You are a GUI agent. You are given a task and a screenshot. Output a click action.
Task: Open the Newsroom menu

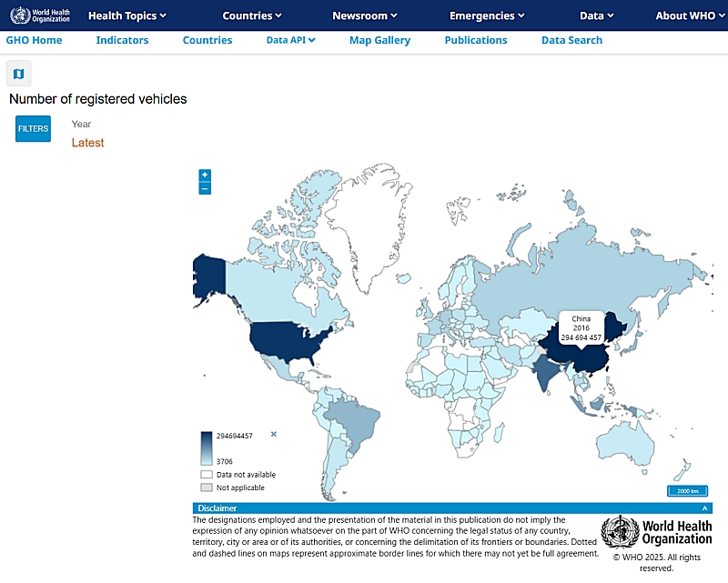[x=365, y=15]
